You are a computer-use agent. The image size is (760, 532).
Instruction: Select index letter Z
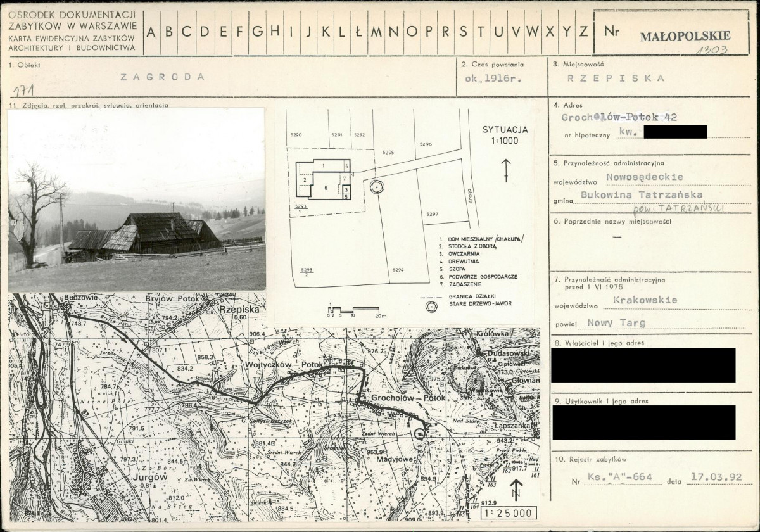(583, 32)
